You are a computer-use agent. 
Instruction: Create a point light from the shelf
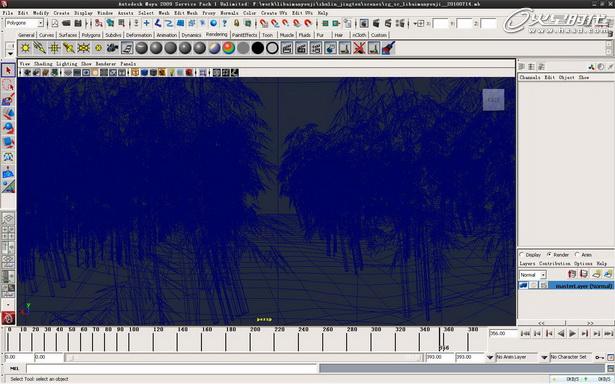tap(54, 48)
